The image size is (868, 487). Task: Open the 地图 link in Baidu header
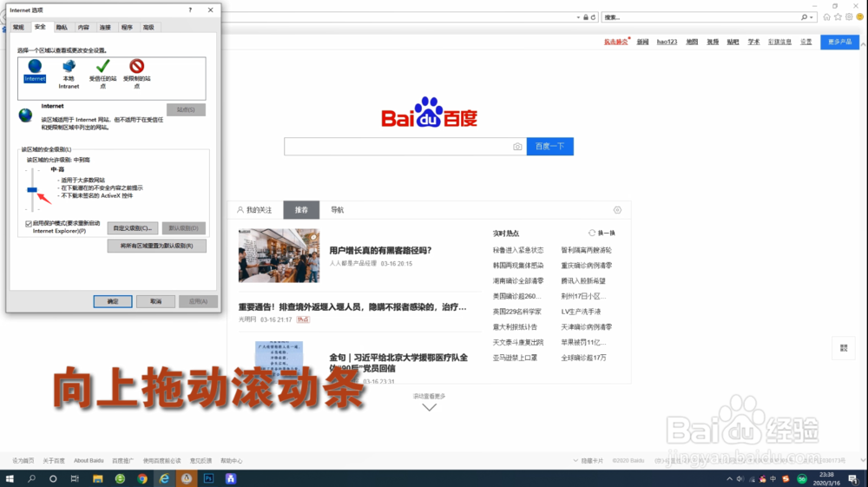[x=692, y=42]
